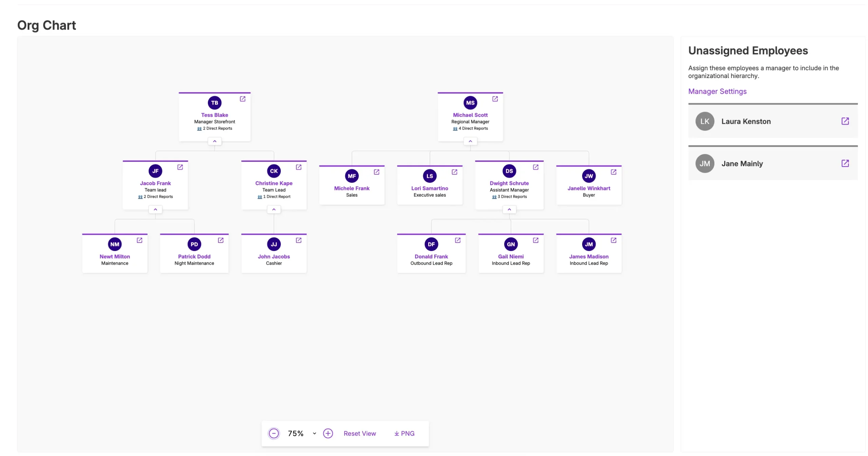Open John Jacobs' external link icon
This screenshot has height=456, width=868.
point(298,240)
